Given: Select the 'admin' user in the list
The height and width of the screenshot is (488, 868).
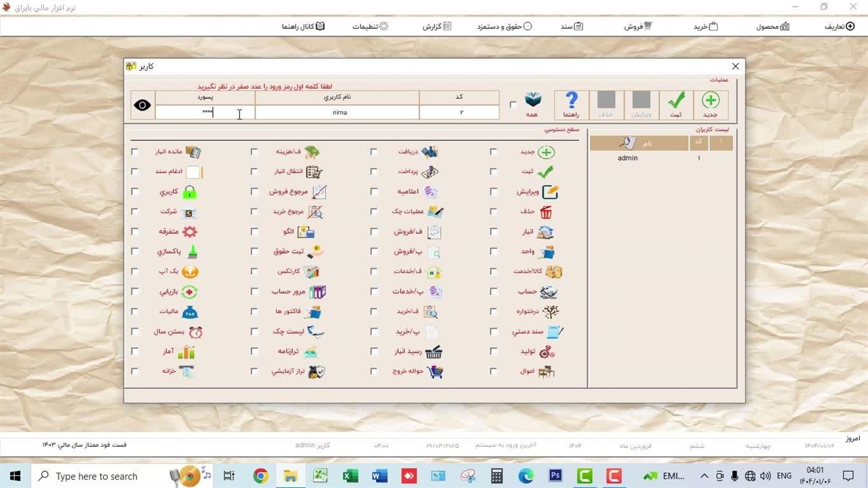Looking at the screenshot, I should [x=627, y=158].
